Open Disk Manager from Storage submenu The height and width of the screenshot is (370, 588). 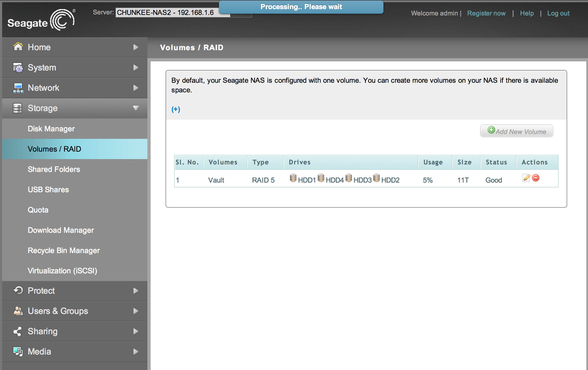51,129
